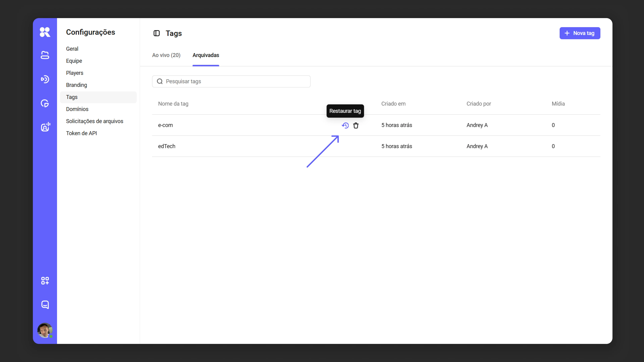Screen dimensions: 644x362
Task: Open Geral settings section
Action: coord(72,49)
